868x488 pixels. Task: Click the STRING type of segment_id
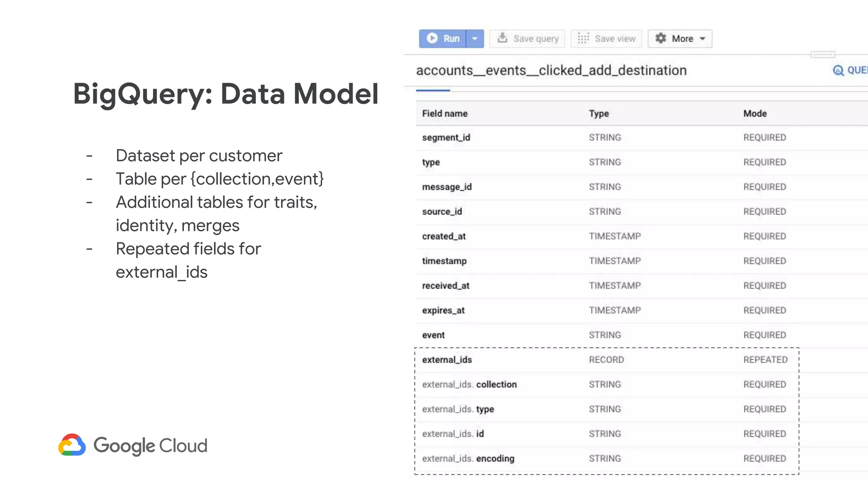[605, 138]
